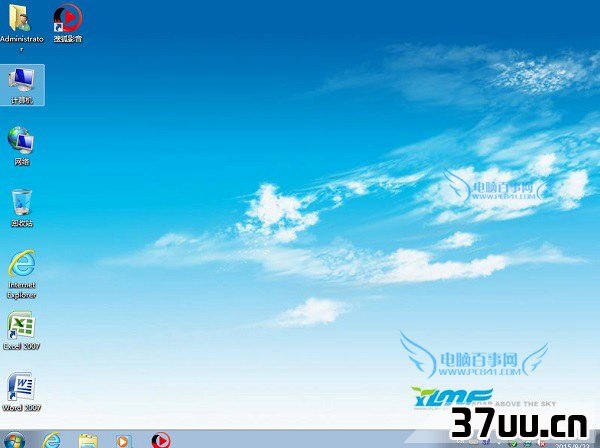Screen dimensions: 600x448
Task: Launch Internet Explorer from the desktop icon
Action: 22,274
